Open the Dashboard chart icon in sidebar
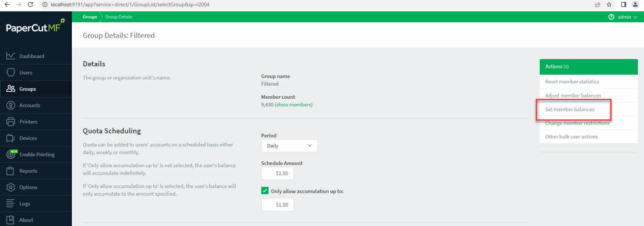 point(11,56)
